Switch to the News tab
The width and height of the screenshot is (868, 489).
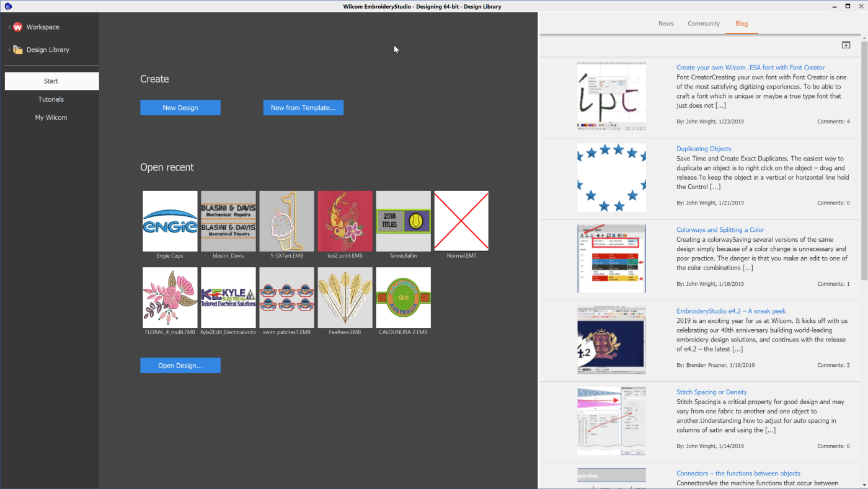(666, 24)
